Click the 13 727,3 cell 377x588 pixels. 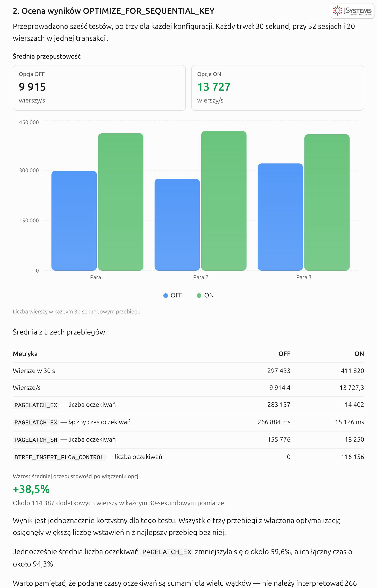[x=352, y=388]
